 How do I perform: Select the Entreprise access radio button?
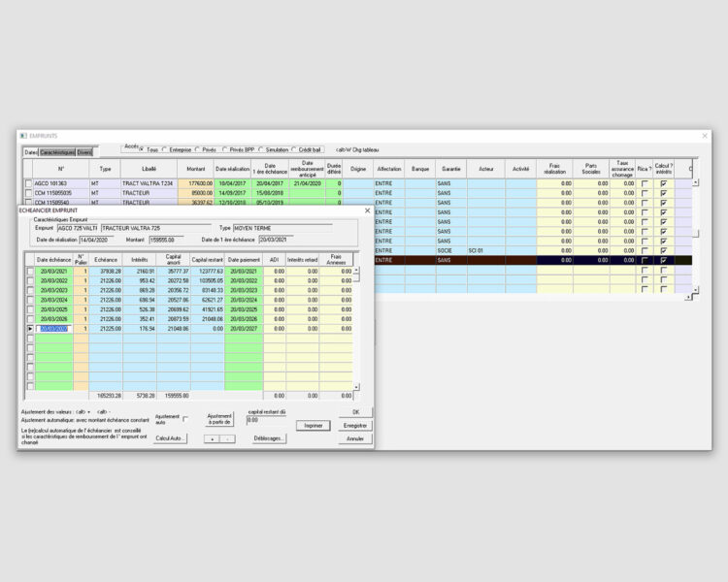164,149
